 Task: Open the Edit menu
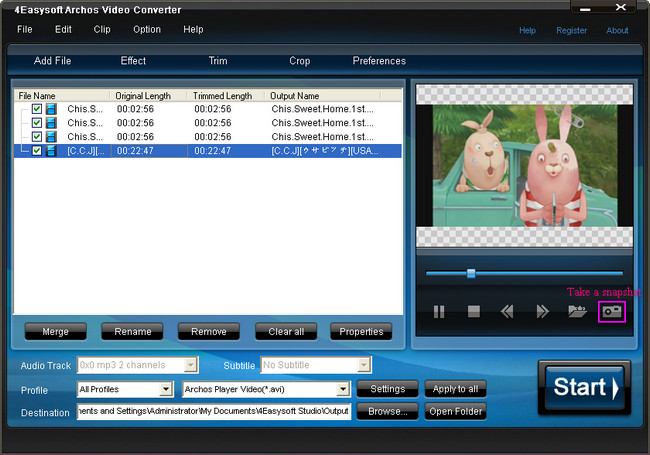click(63, 29)
